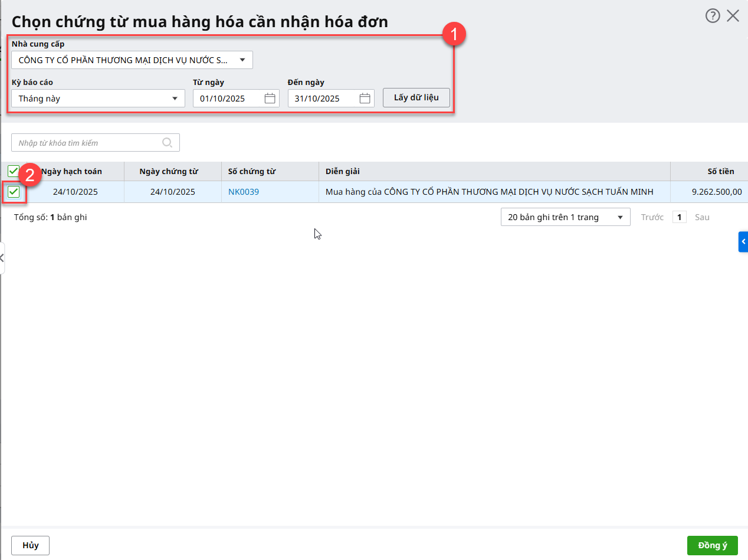Open the Nhà cung cấp dropdown
Screen dimensions: 748x560
click(x=242, y=60)
